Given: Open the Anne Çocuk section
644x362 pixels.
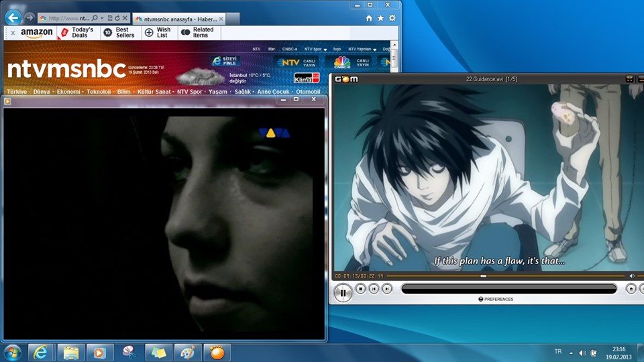Looking at the screenshot, I should [x=273, y=92].
